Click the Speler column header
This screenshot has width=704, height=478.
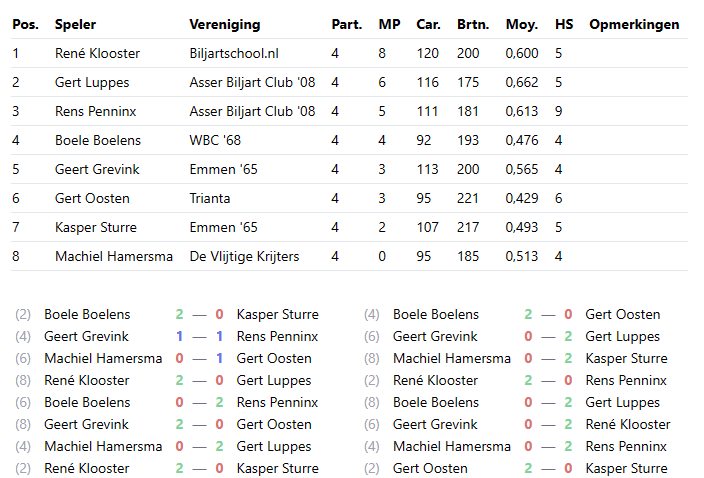[76, 24]
